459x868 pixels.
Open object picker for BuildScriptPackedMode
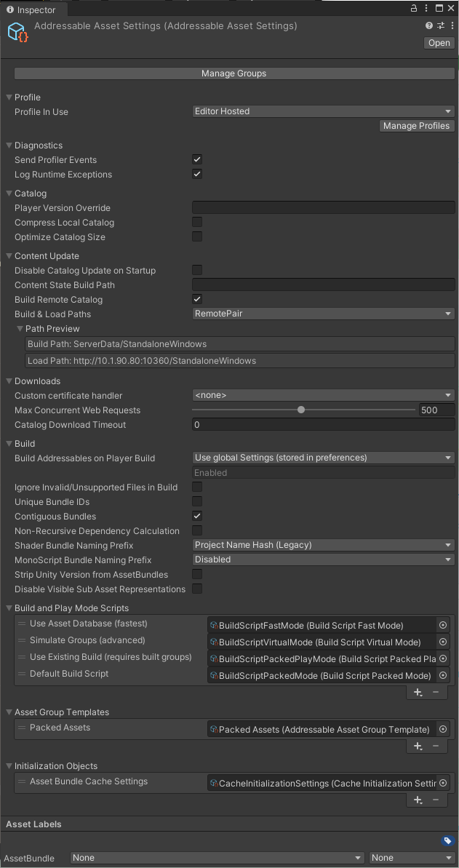[442, 675]
